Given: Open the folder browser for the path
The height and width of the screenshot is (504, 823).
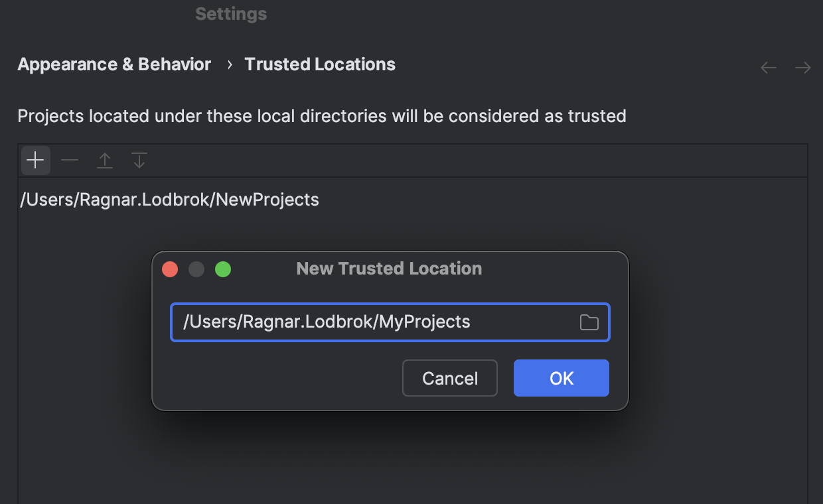Looking at the screenshot, I should pos(589,322).
